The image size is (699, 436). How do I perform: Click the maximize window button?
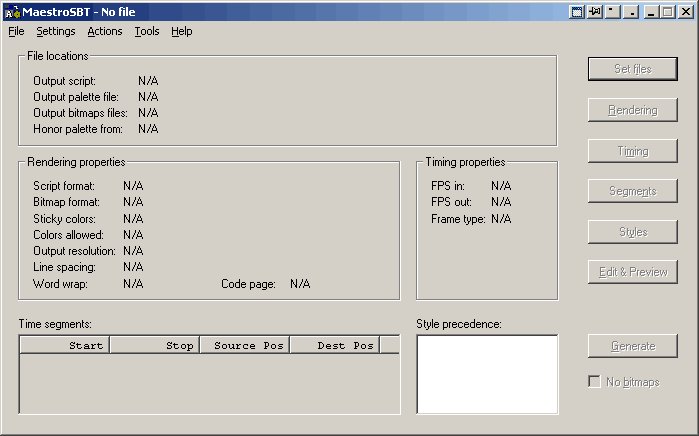coord(668,12)
